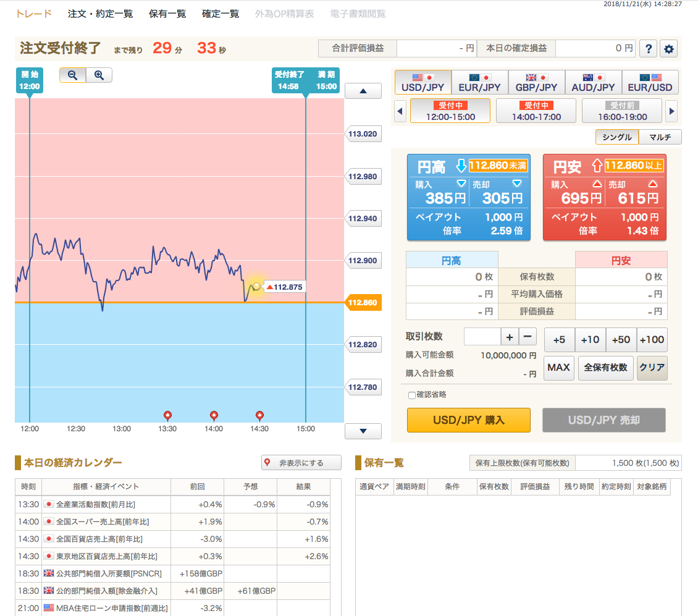Click the 取引枚数 quantity input field
This screenshot has height=616, width=698.
point(482,337)
